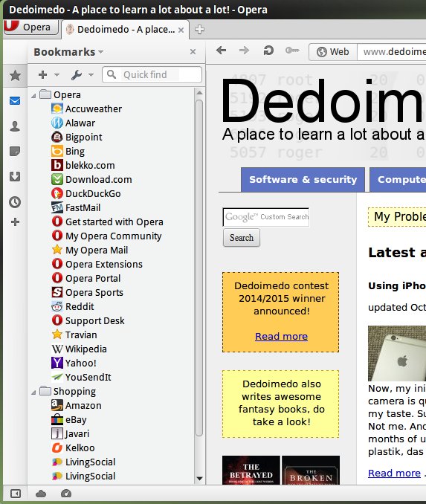Open the Opera main menu button

click(x=31, y=28)
